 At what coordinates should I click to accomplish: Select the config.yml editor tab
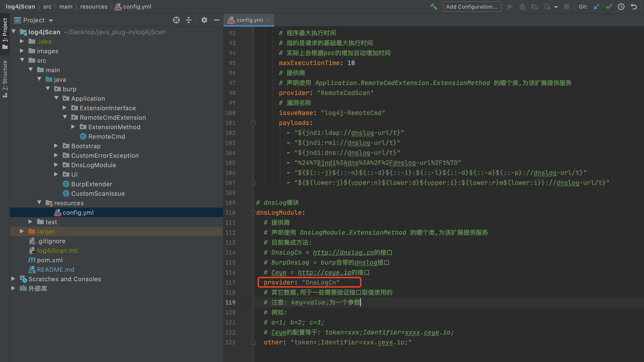[x=249, y=20]
